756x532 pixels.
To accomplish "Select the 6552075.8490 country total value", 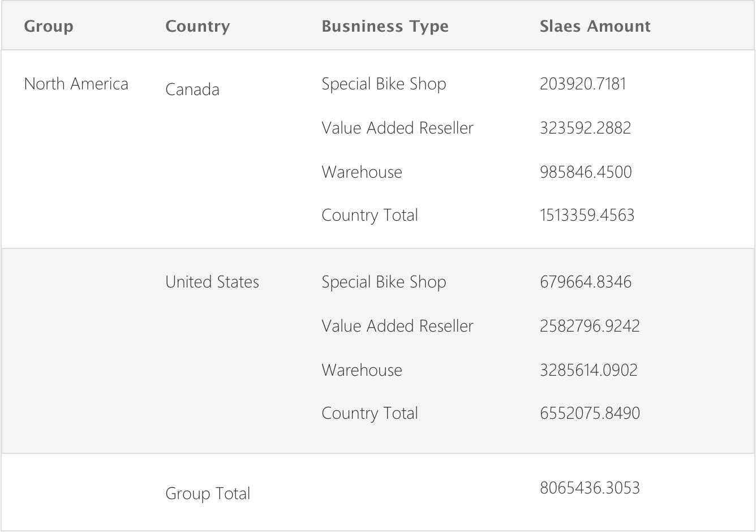I will click(x=590, y=413).
